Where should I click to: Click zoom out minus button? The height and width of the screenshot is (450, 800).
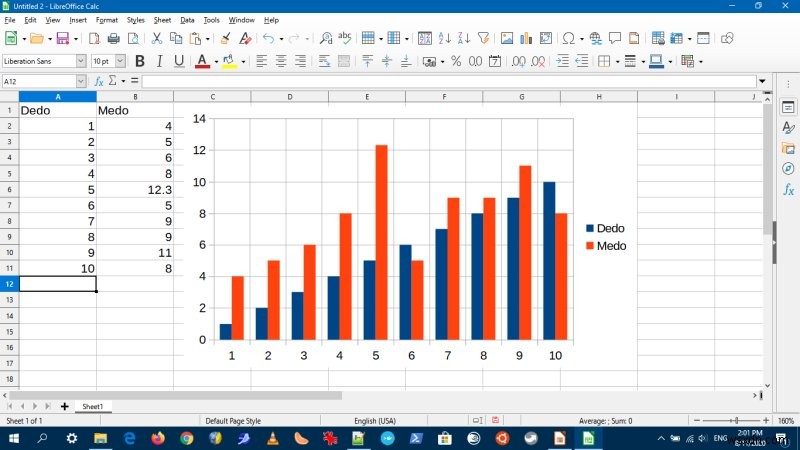tap(697, 420)
